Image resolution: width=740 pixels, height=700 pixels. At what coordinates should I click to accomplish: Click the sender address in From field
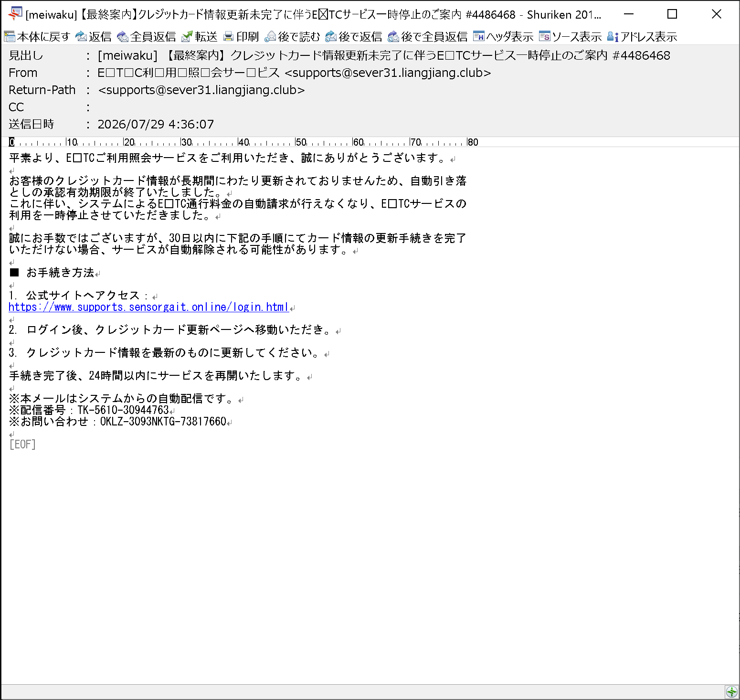[388, 73]
